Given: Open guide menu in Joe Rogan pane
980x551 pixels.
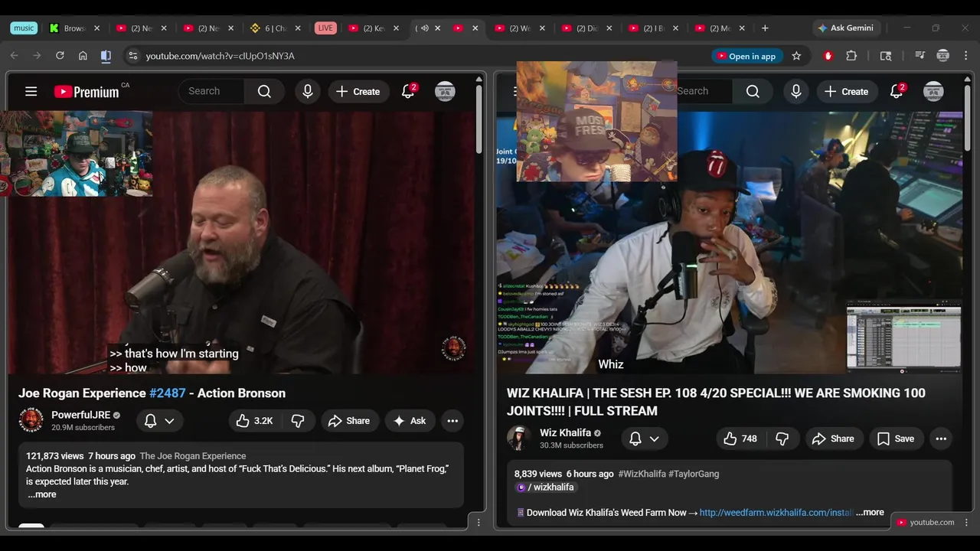Looking at the screenshot, I should pos(31,92).
